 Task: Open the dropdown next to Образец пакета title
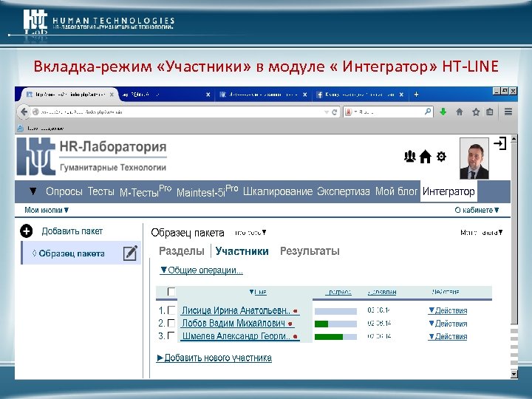[x=250, y=233]
